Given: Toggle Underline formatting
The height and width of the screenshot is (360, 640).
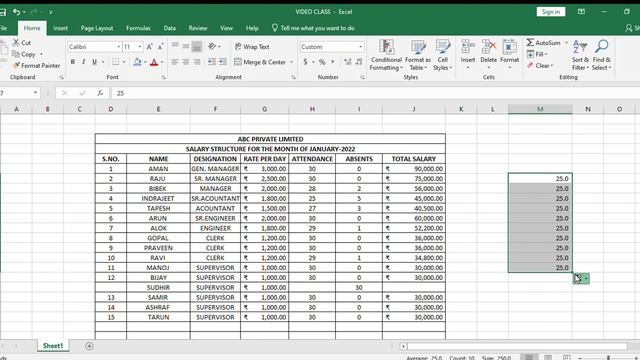Looking at the screenshot, I should pos(94,62).
